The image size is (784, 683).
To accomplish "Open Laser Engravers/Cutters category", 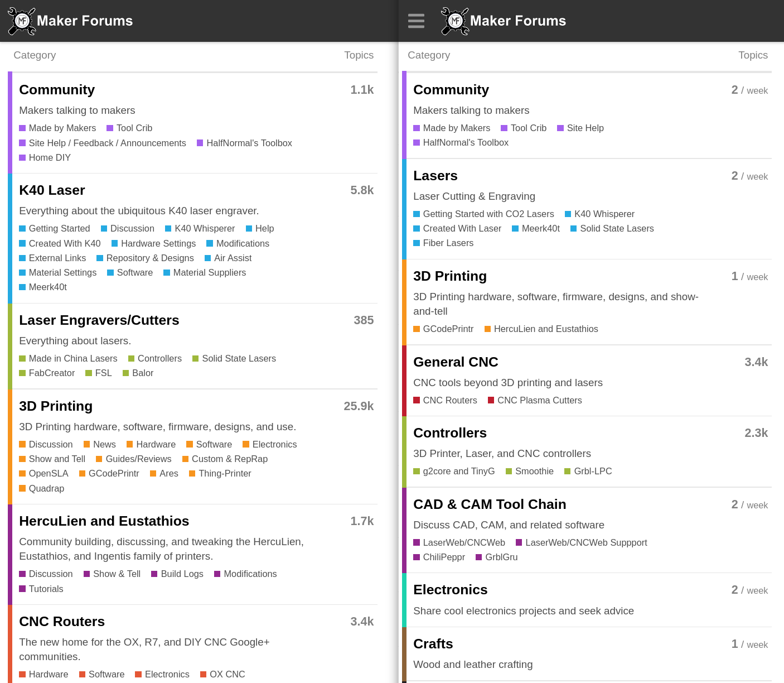I will 99,320.
